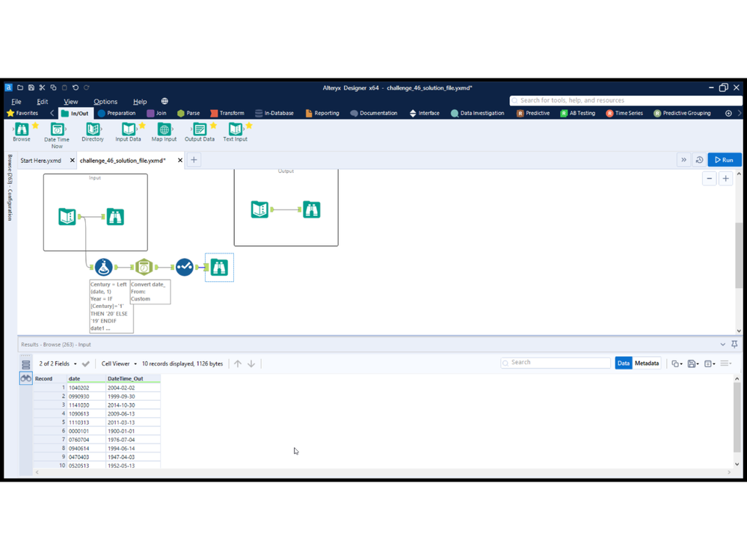
Task: Click the DateTime_Out column header
Action: [133, 378]
